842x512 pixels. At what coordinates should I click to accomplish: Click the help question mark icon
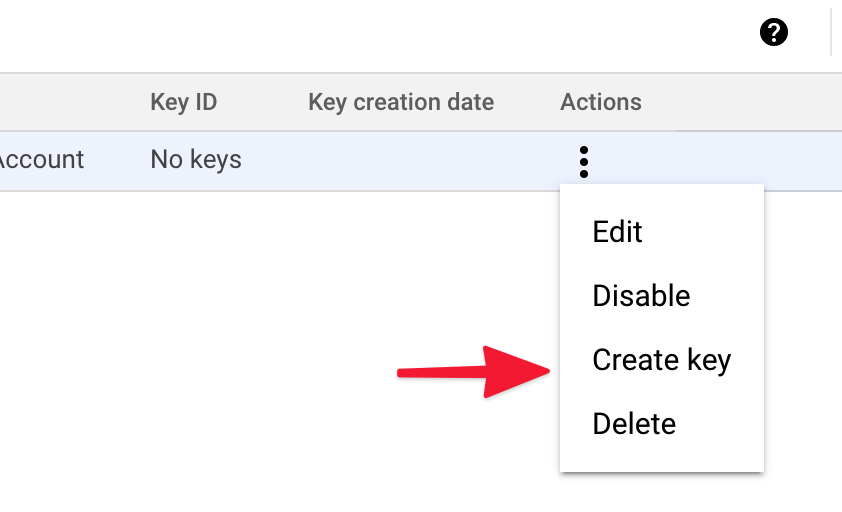coord(774,33)
